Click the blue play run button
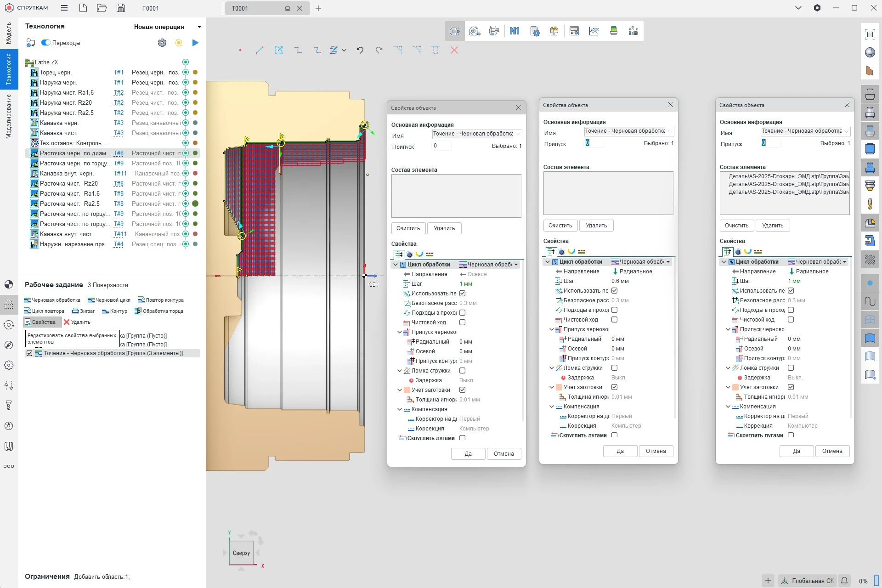The height and width of the screenshot is (588, 882). coord(195,43)
